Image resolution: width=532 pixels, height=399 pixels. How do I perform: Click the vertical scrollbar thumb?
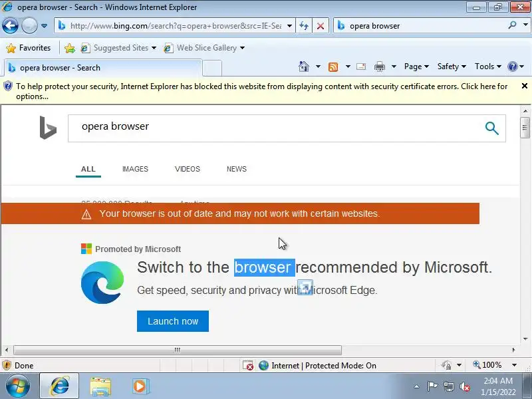pyautogui.click(x=525, y=128)
